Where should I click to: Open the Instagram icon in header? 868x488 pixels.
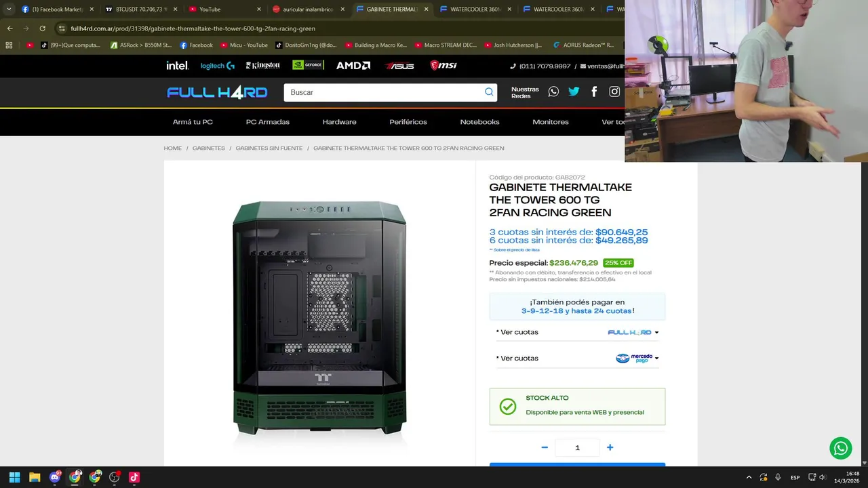[614, 91]
